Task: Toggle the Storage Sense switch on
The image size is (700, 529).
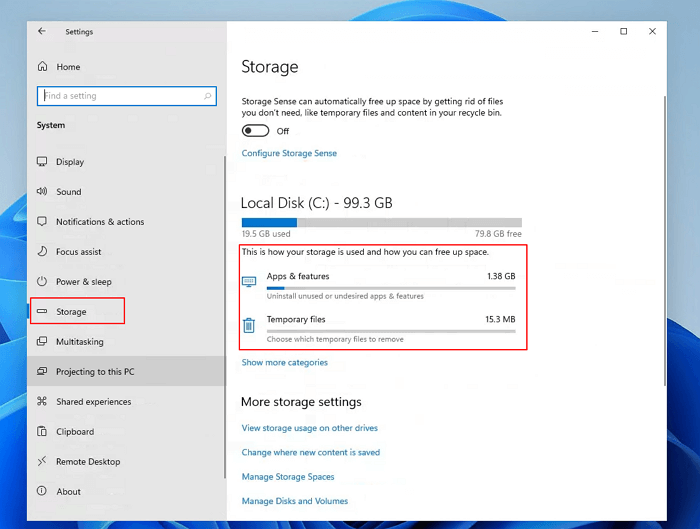Action: click(255, 131)
